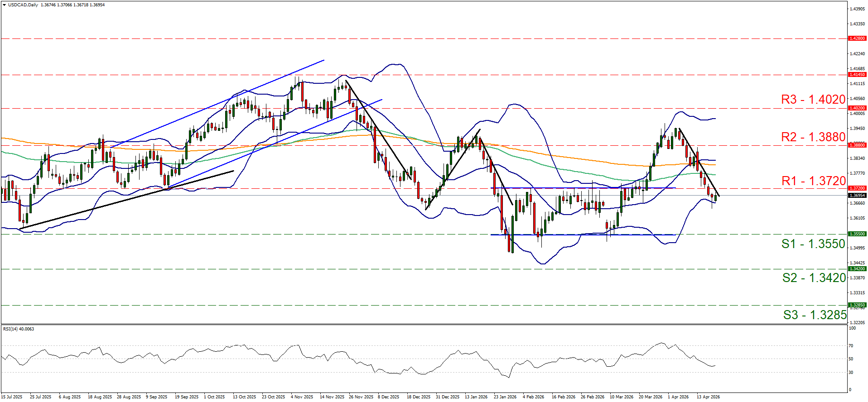Click the red 1.40200 price axis tag
The height and width of the screenshot is (402, 868).
click(857, 108)
